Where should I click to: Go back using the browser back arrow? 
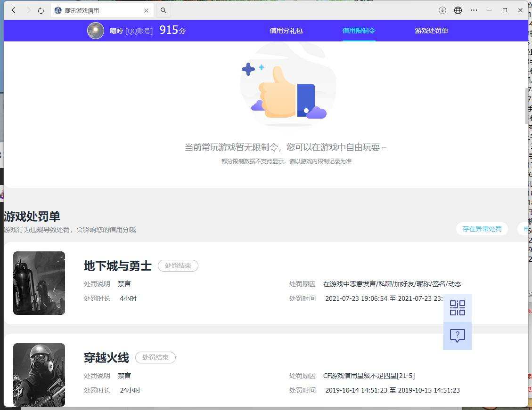pos(14,10)
